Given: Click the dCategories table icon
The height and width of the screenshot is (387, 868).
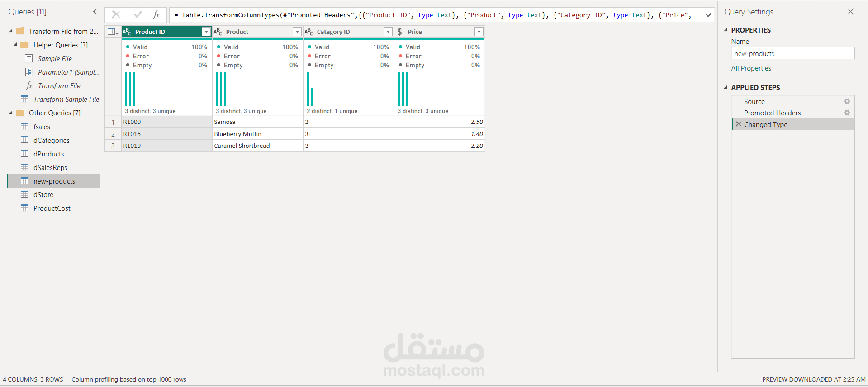Looking at the screenshot, I should click(24, 140).
